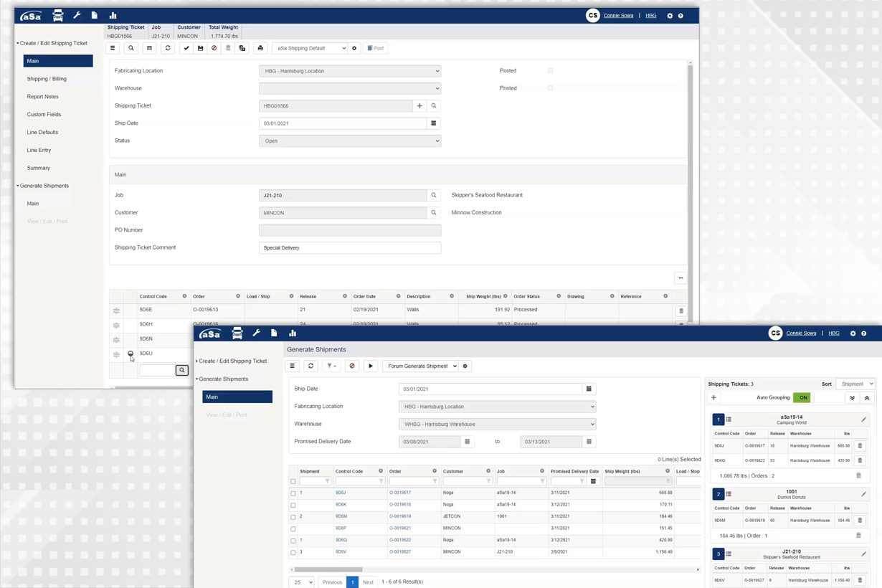Open the Generate Shipments Ship Date calendar

click(x=589, y=389)
